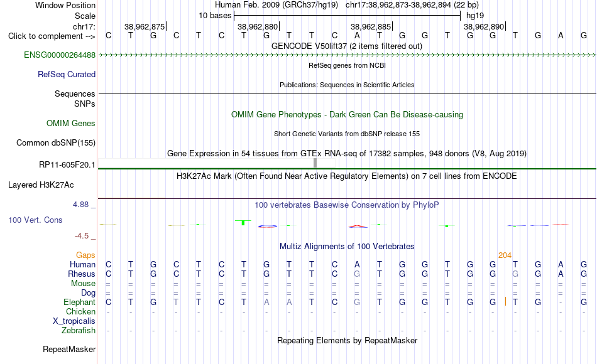Image resolution: width=597 pixels, height=364 pixels.
Task: Click the GENCODE V50lift37 track title
Action: pyautogui.click(x=346, y=46)
